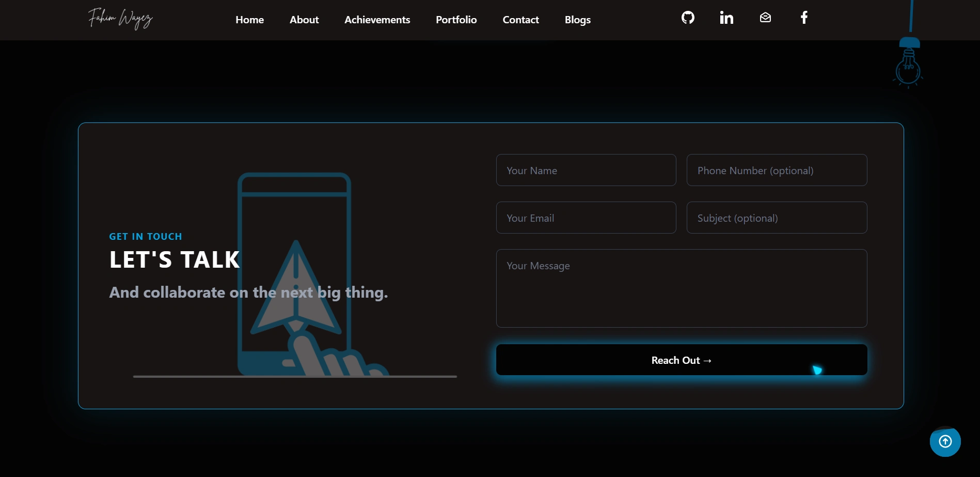Navigate to Achievements
The image size is (980, 477).
(x=377, y=20)
